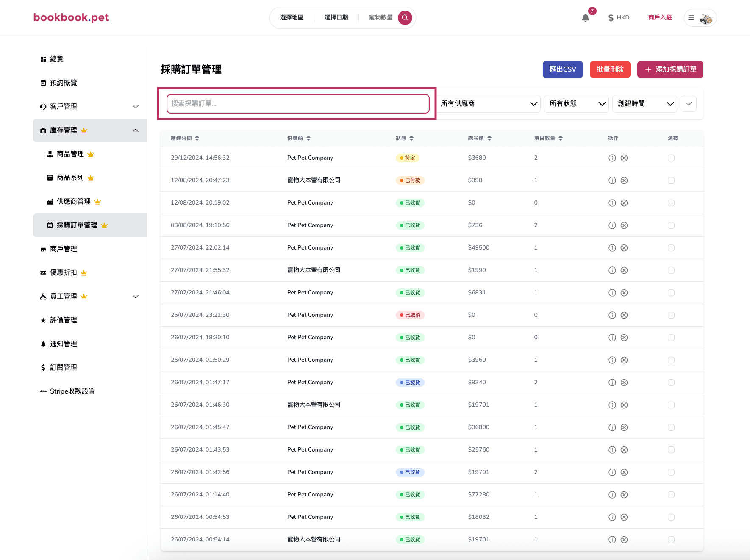This screenshot has height=560, width=750.
Task: Select checkbox for 12/08/2024 20:19:02 order
Action: (671, 203)
